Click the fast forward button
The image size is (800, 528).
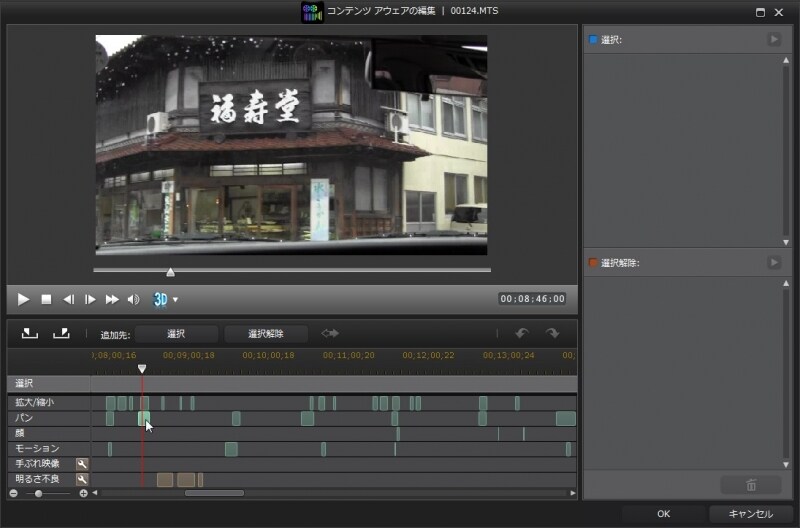[x=112, y=299]
